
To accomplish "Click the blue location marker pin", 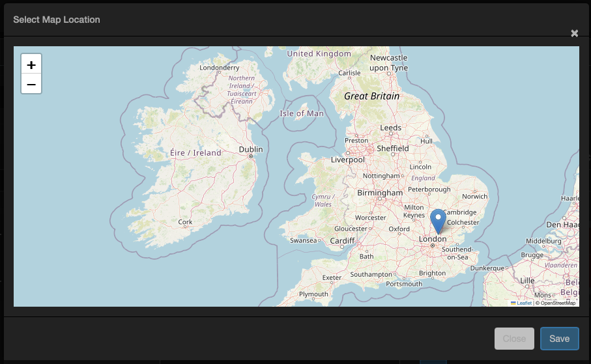I will pos(438,222).
